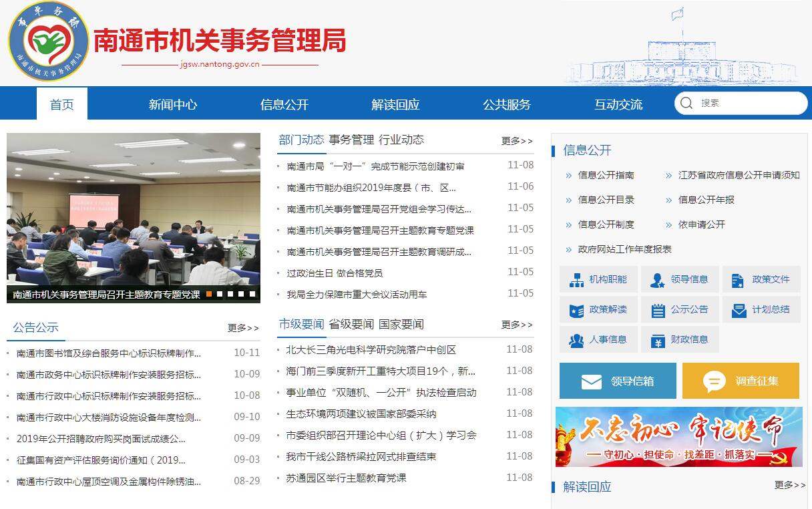
Task: Select the 政策解读 icon button
Action: tap(576, 310)
